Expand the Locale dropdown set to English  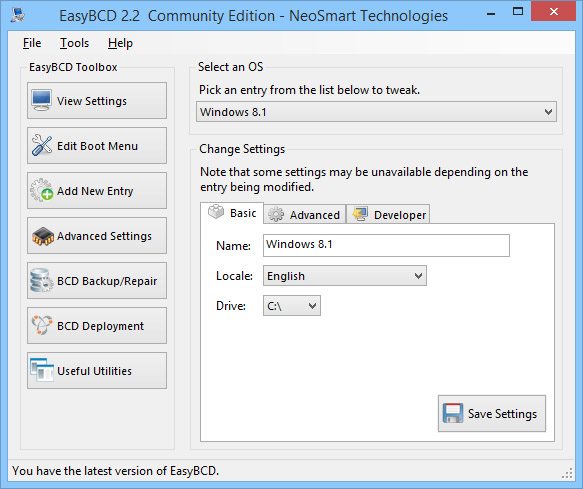(x=345, y=276)
